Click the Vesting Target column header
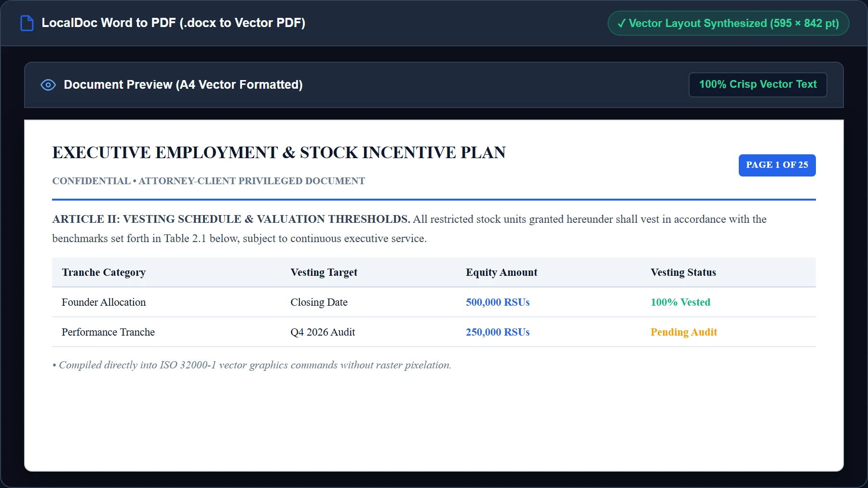868x488 pixels. [324, 272]
